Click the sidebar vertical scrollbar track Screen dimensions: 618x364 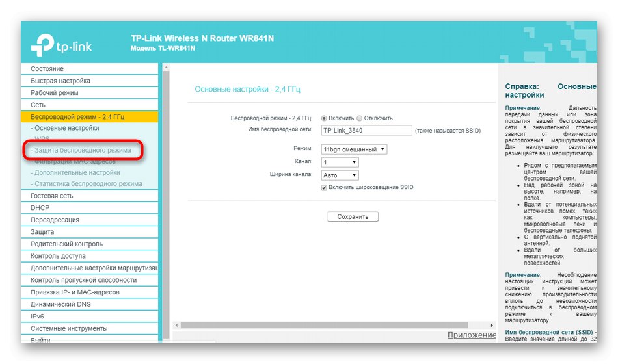tap(167, 205)
